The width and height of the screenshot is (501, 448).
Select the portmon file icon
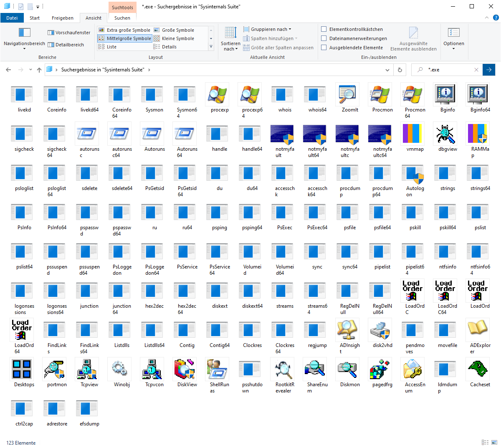[54, 369]
